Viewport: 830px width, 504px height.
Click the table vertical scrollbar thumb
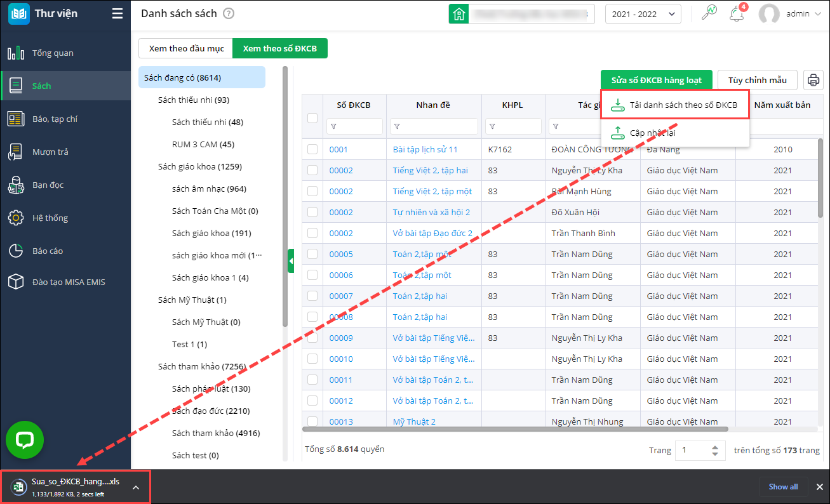point(820,178)
